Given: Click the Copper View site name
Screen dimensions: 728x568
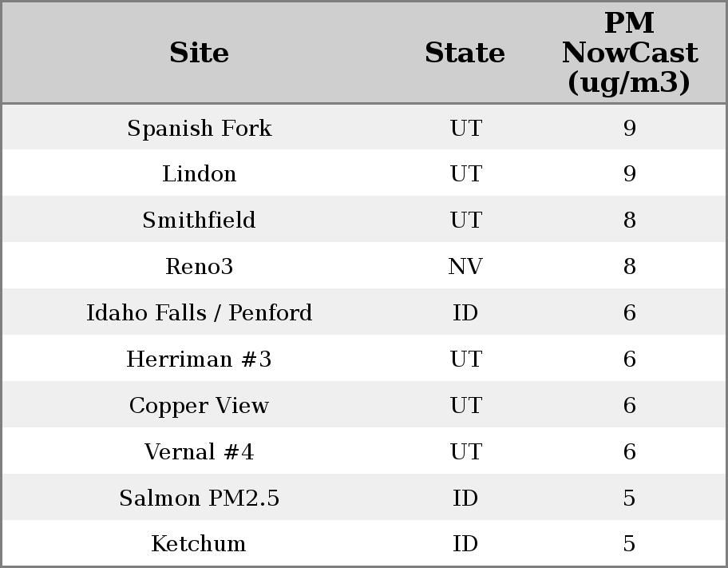Looking at the screenshot, I should pyautogui.click(x=199, y=406).
